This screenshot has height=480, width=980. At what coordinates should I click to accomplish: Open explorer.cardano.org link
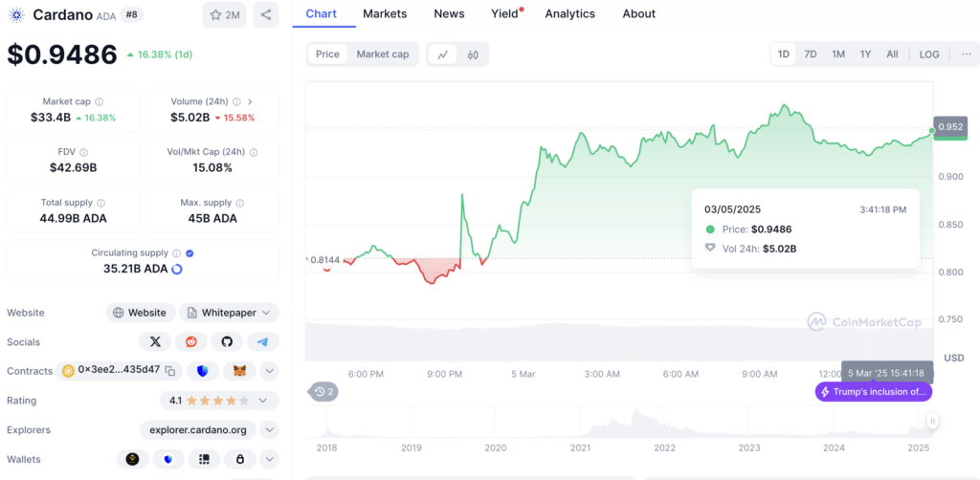coord(198,429)
